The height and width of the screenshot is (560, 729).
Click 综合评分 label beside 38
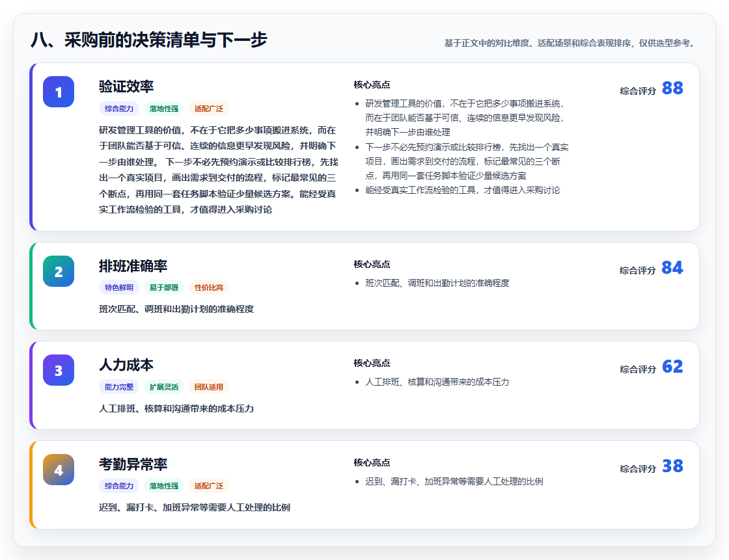point(638,469)
